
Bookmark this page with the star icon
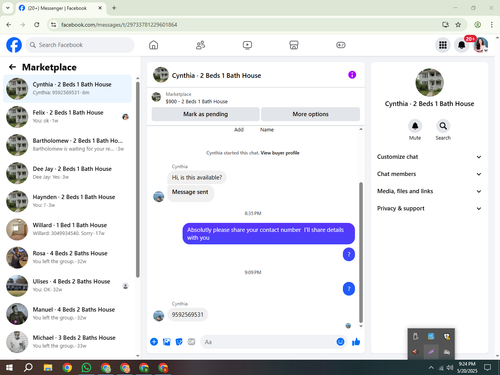[x=458, y=25]
